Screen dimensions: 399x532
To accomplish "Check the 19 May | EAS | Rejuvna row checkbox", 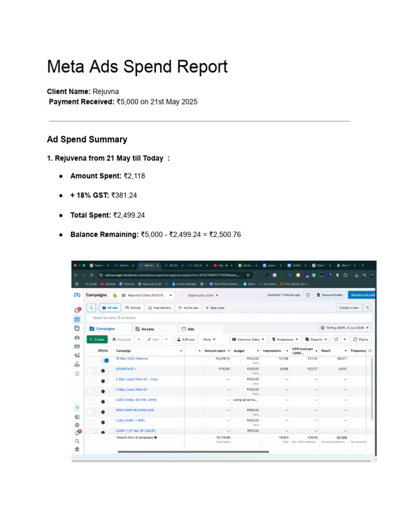I will click(x=90, y=361).
